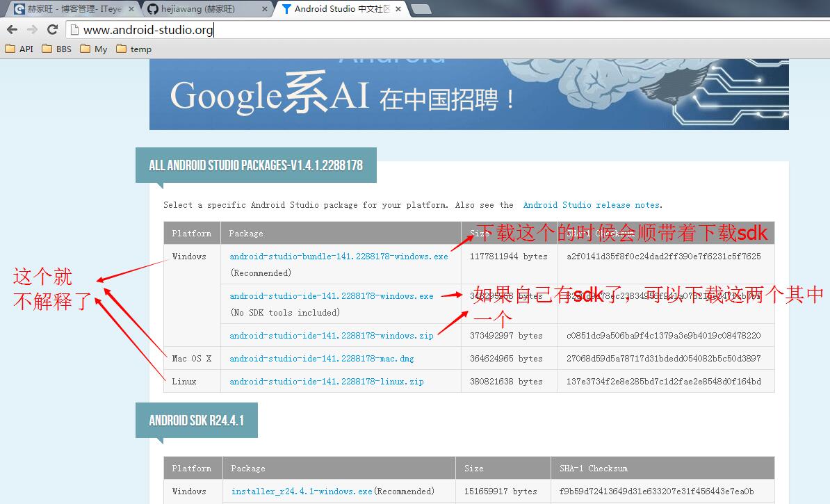Close the hejiawang GitHub tab
Image resolution: width=830 pixels, height=504 pixels.
pos(265,9)
